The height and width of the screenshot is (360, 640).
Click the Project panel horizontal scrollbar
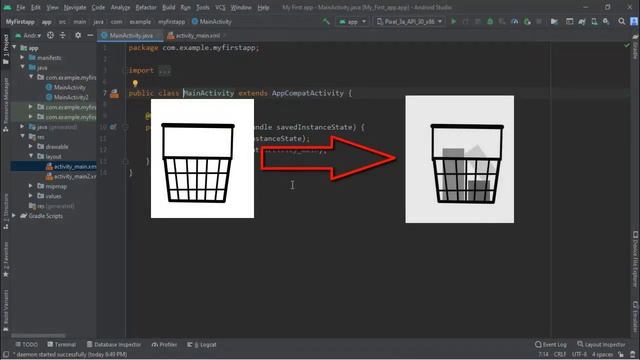(x=39, y=336)
